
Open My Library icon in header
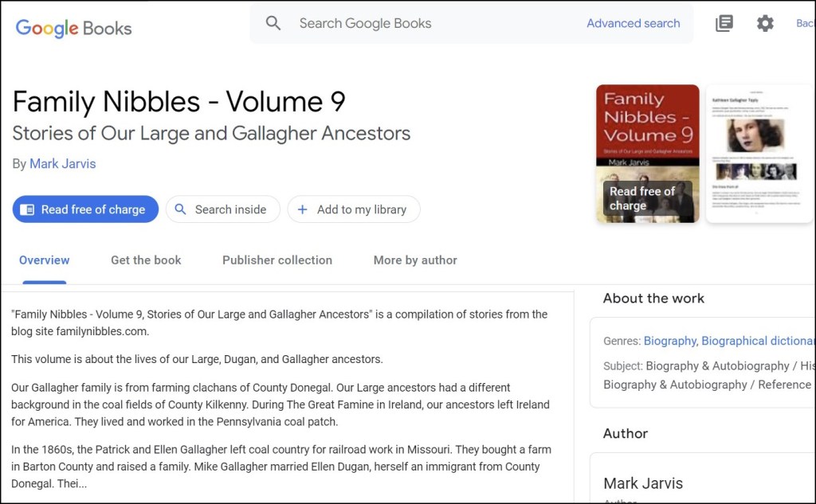724,23
